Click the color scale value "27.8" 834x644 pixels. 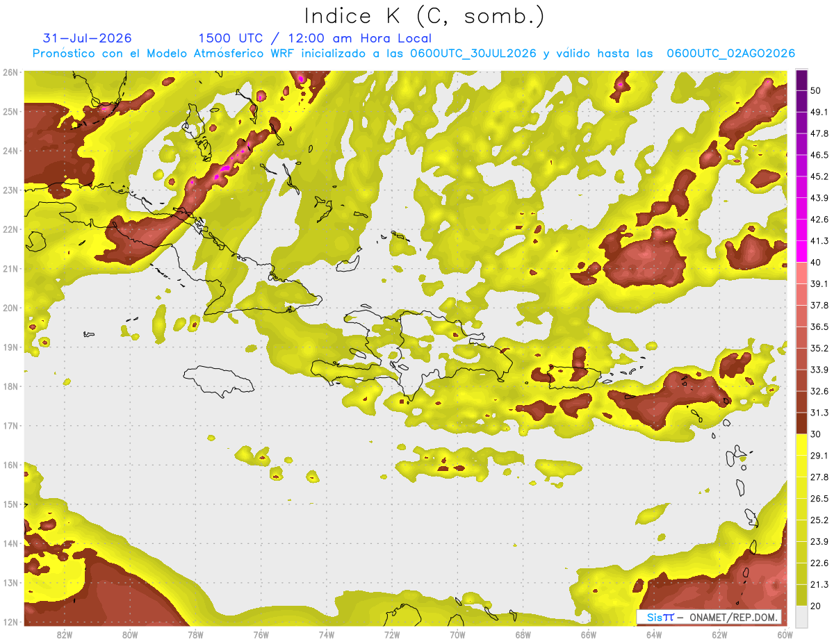819,477
